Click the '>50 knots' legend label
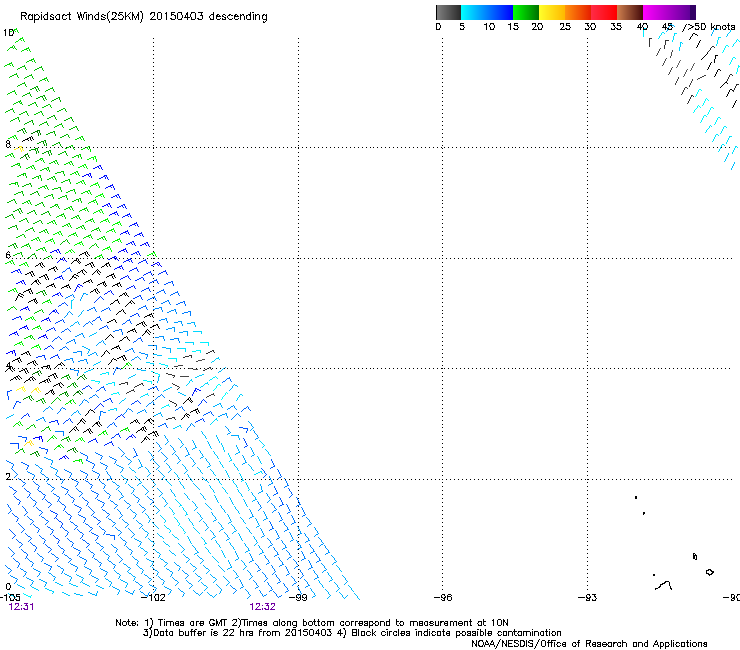Image resolution: width=740 pixels, height=650 pixels. pos(712,26)
